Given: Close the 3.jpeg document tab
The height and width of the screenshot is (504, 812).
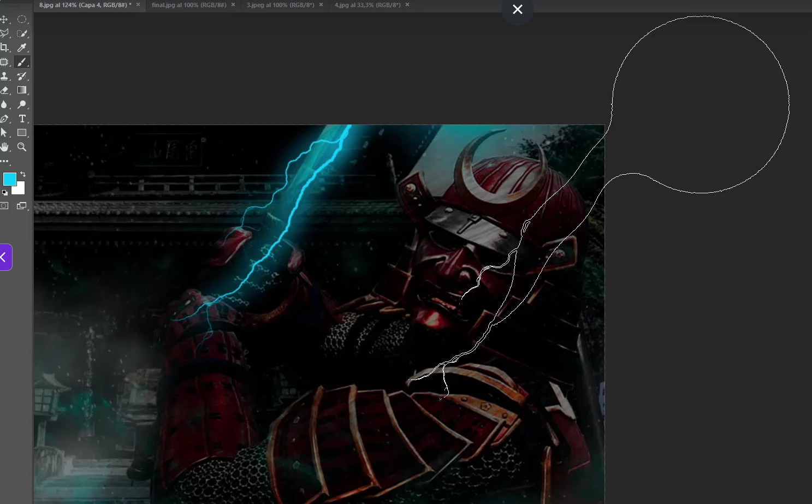Looking at the screenshot, I should [321, 5].
